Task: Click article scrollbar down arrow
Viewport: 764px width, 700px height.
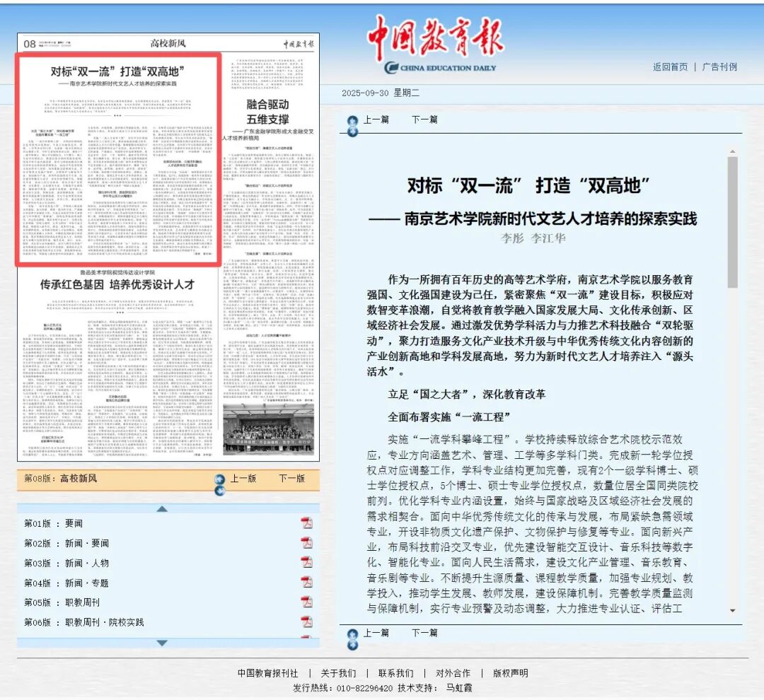Action: (732, 610)
